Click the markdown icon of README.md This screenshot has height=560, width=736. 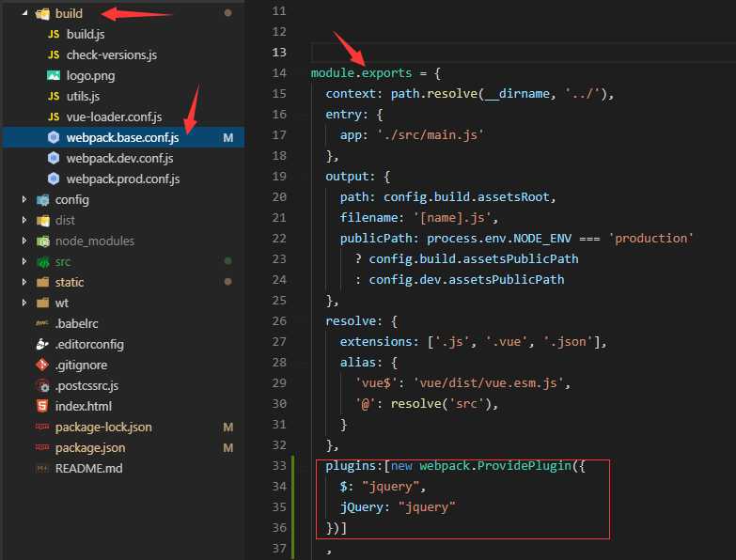42,468
